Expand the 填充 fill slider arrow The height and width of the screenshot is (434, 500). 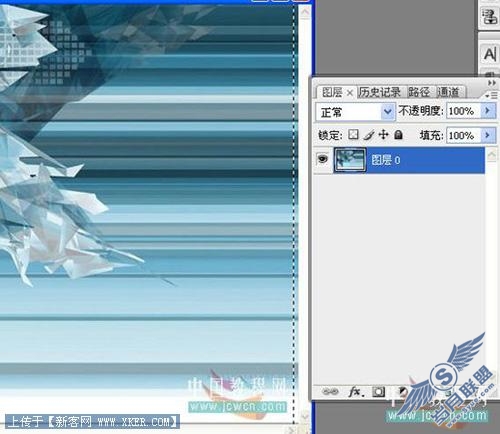[488, 135]
